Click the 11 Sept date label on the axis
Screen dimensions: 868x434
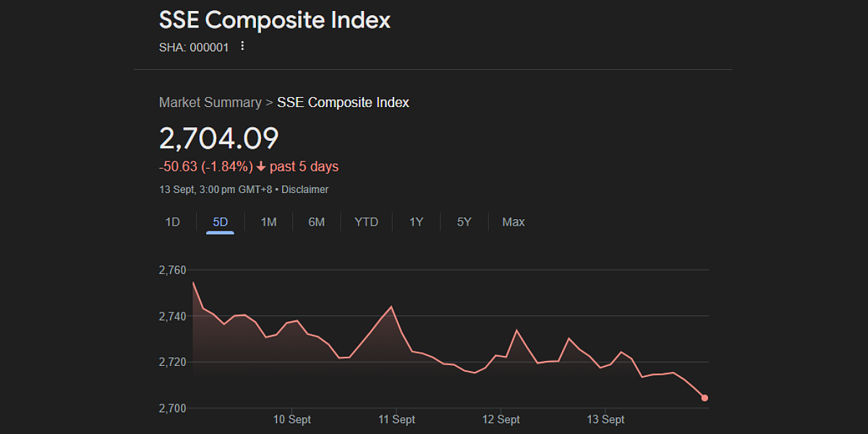coord(397,420)
